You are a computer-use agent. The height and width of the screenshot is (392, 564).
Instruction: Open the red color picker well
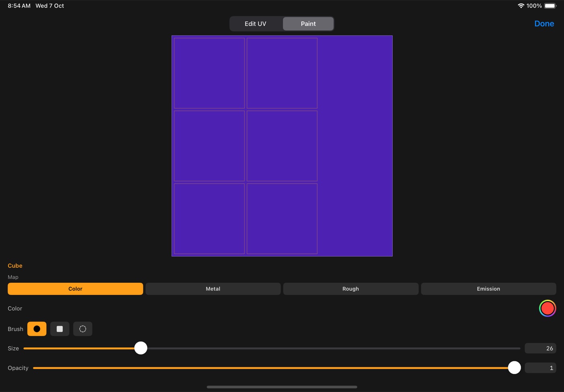[547, 308]
